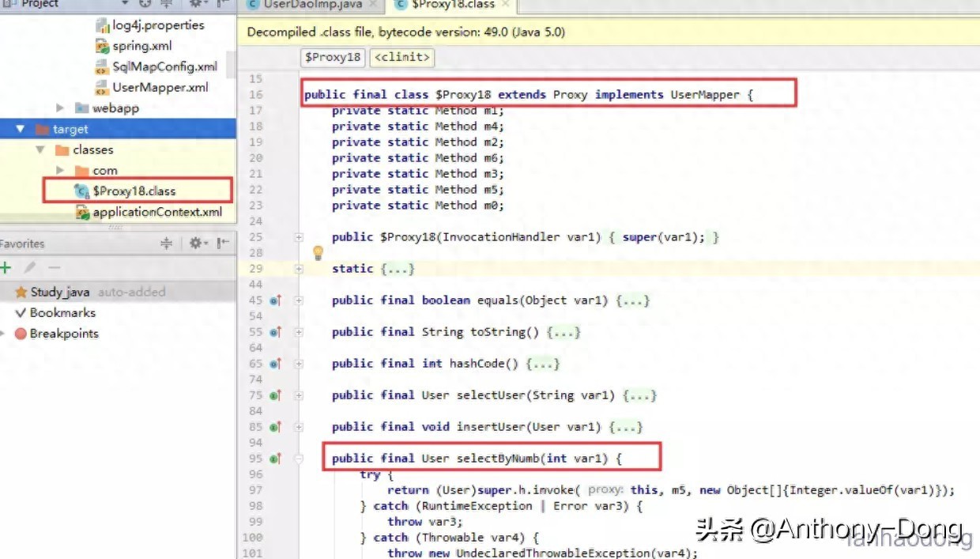This screenshot has height=559, width=980.
Task: Click the minus remove icon in Favorites
Action: point(54,267)
